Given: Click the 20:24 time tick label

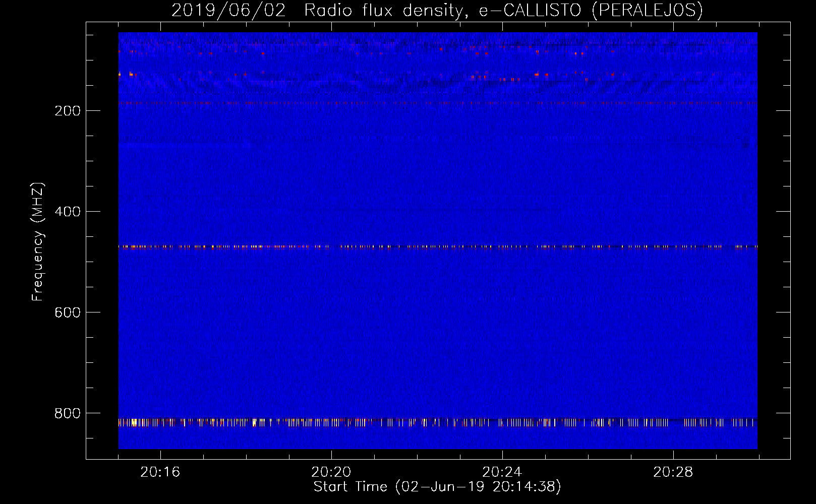Looking at the screenshot, I should coord(502,472).
